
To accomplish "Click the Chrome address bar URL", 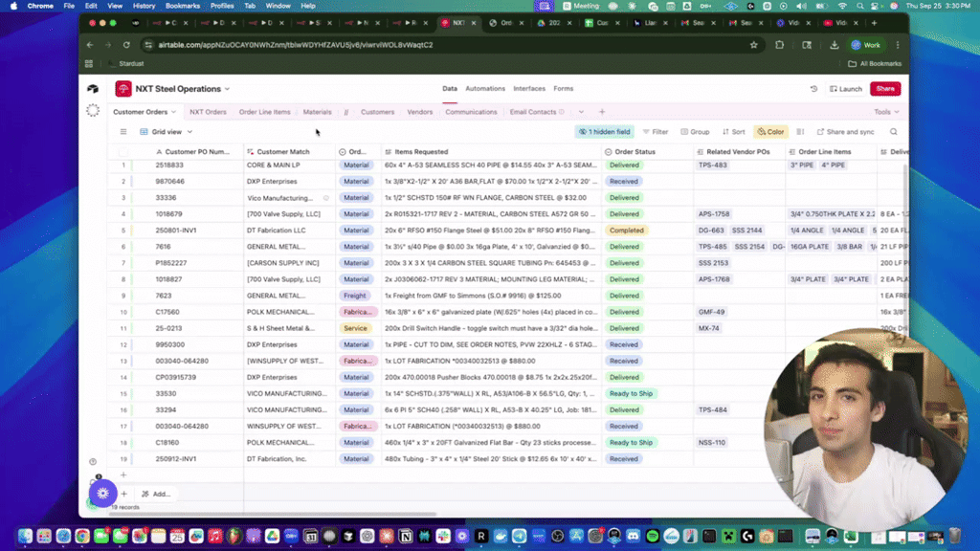I will point(296,45).
